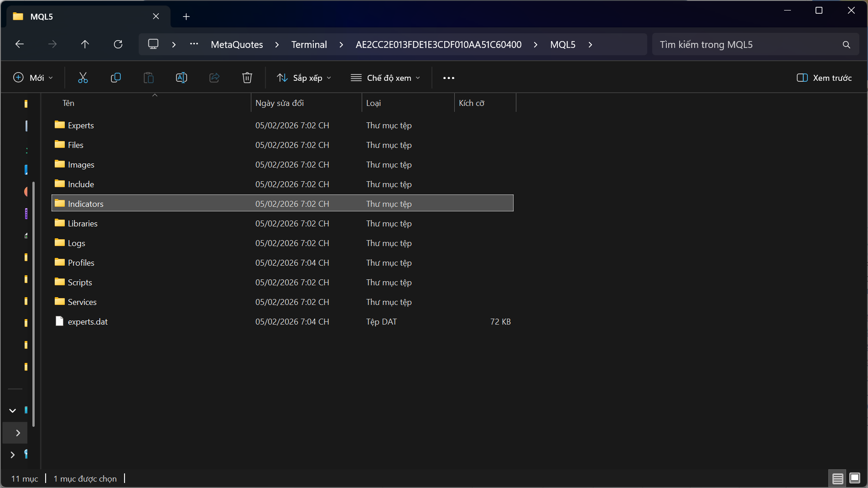The width and height of the screenshot is (868, 488).
Task: Click the Copy icon in toolbar
Action: coord(116,78)
